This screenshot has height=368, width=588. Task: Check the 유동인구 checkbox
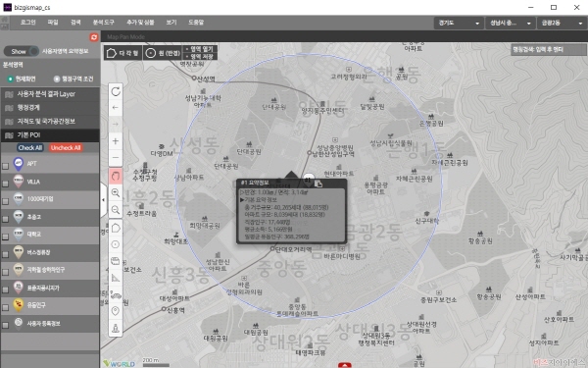point(5,307)
